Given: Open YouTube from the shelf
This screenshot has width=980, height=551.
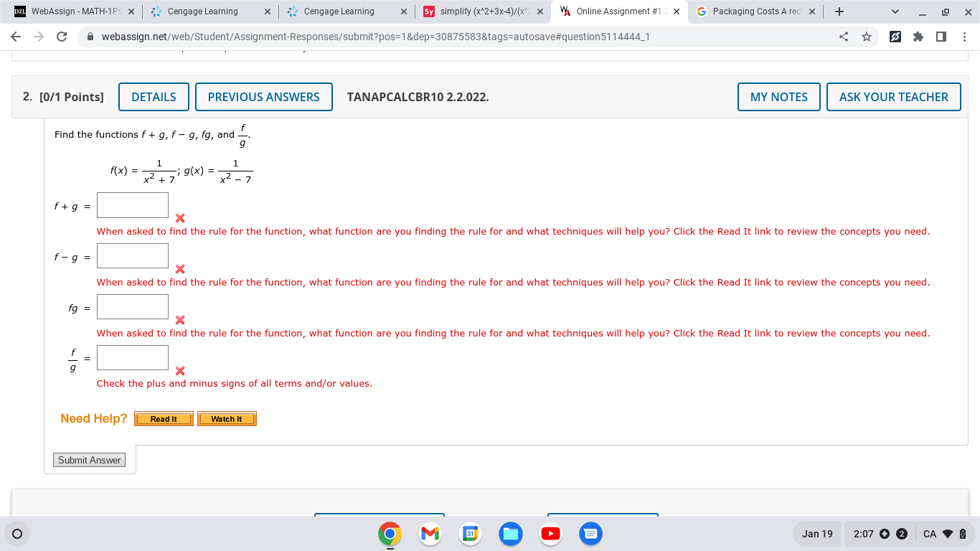Looking at the screenshot, I should pos(550,534).
